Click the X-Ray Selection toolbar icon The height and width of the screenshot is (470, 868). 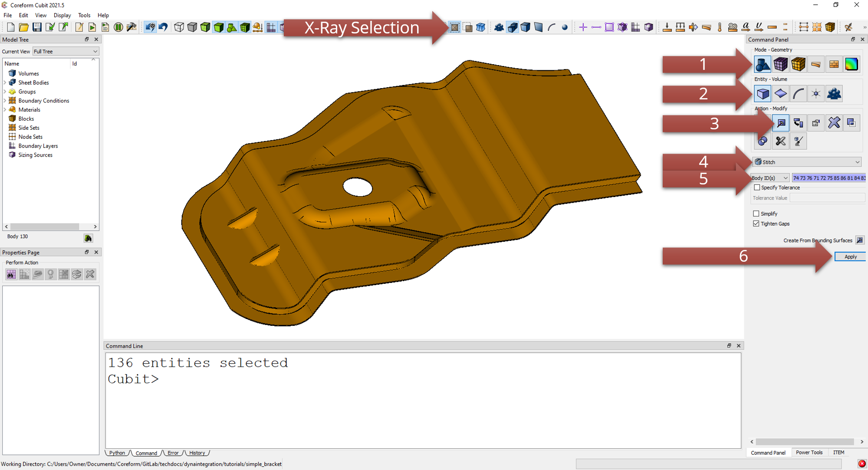point(454,27)
